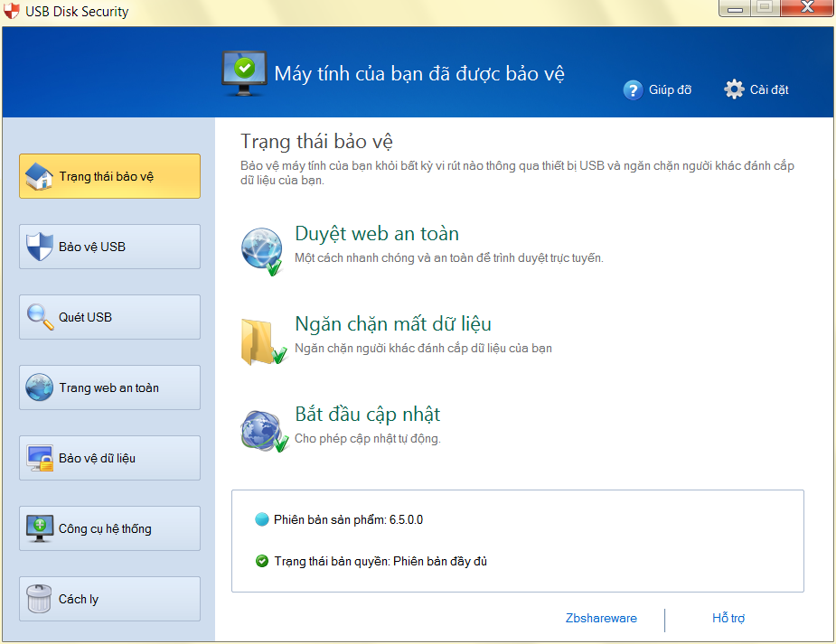
Task: Click the shield icon for Bảo vệ USB
Action: [x=40, y=247]
